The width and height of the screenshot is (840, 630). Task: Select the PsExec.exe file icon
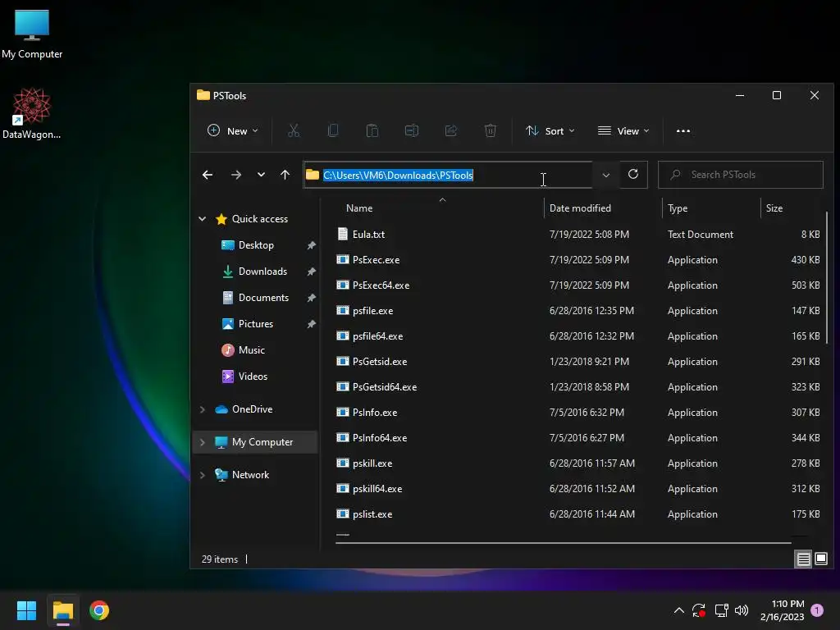(x=343, y=260)
